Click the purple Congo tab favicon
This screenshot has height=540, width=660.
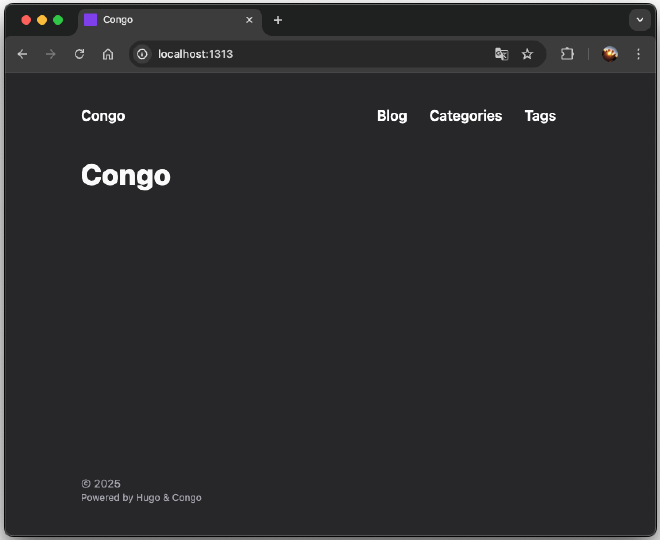click(x=90, y=20)
